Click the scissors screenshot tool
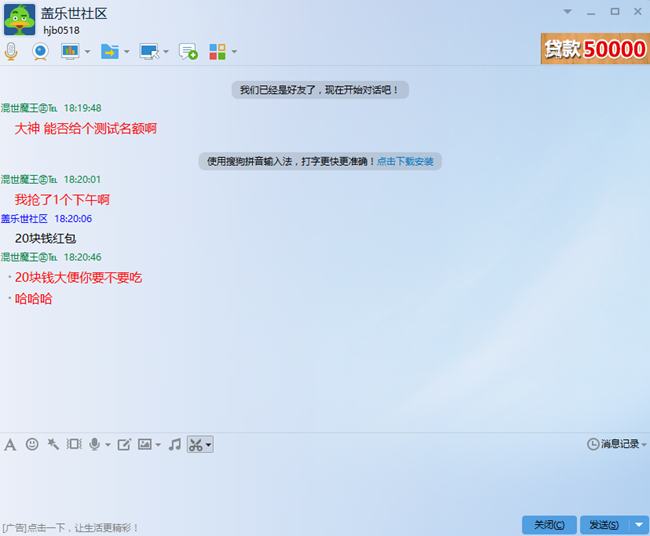The width and height of the screenshot is (650, 536). point(196,444)
